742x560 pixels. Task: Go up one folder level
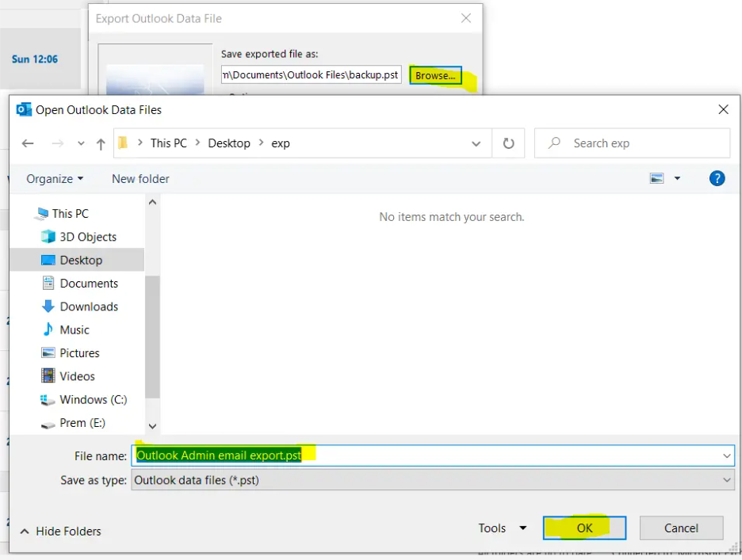[x=101, y=144]
